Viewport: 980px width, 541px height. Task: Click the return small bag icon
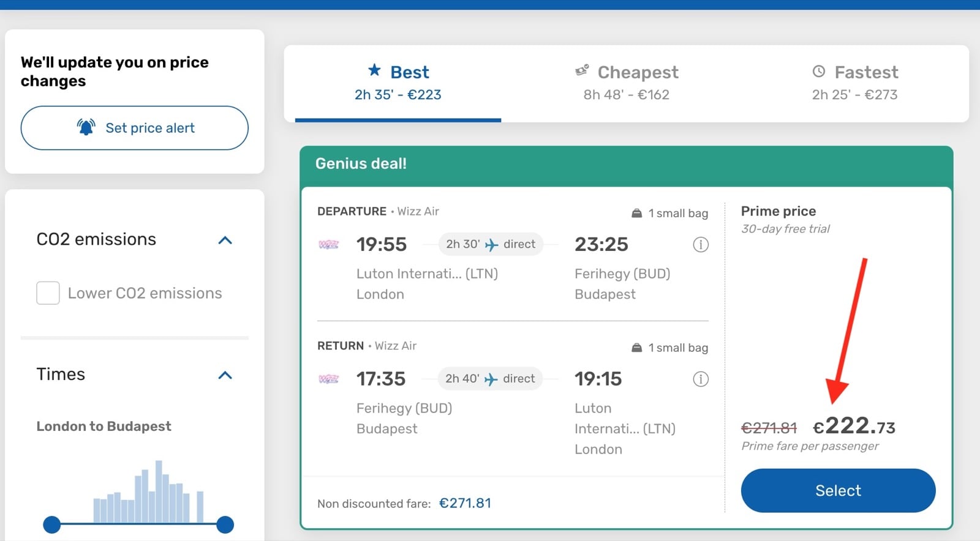pos(637,348)
